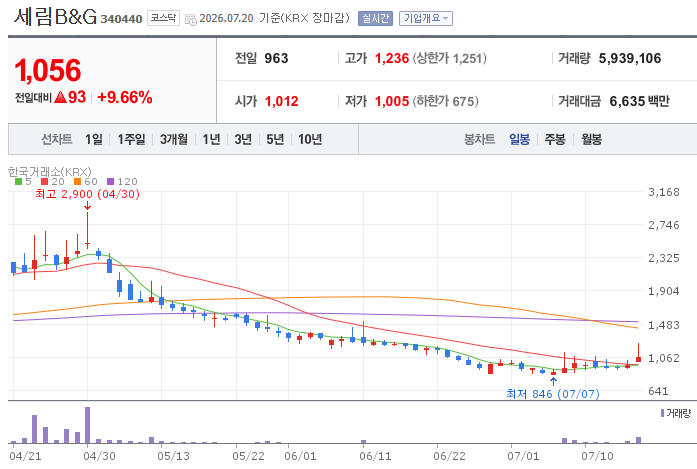Select the 1주일 line chart period
Image resolution: width=697 pixels, height=469 pixels.
point(131,139)
